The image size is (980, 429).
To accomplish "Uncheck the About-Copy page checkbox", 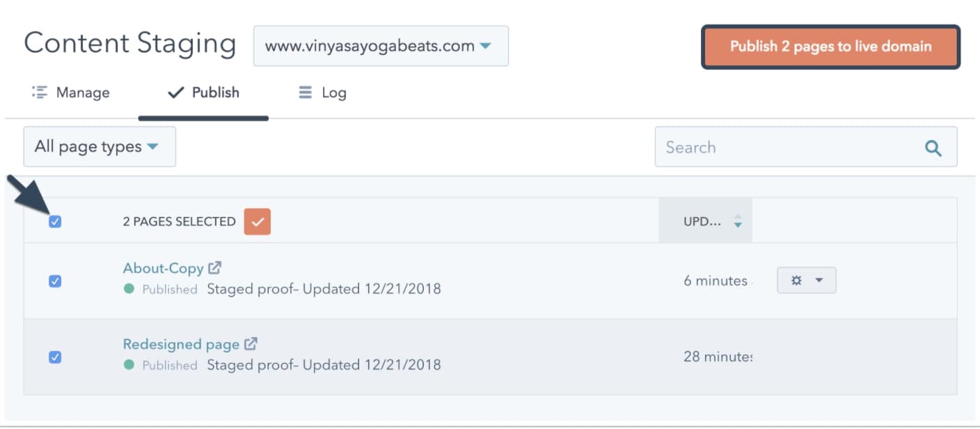I will [55, 281].
